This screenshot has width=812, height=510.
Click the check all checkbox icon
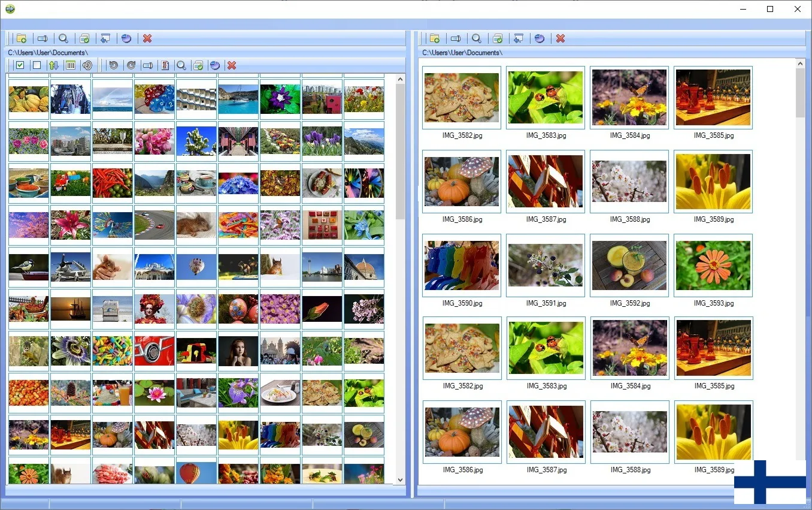click(x=20, y=65)
